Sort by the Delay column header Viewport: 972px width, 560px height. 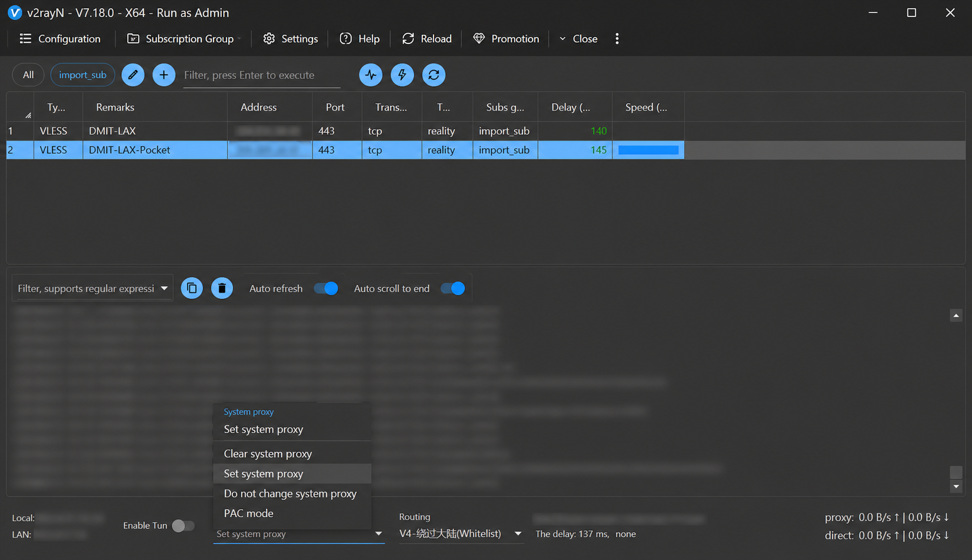(575, 107)
